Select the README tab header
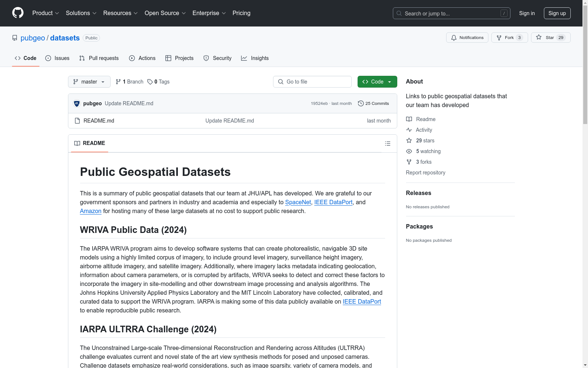This screenshot has width=588, height=368. pos(90,143)
